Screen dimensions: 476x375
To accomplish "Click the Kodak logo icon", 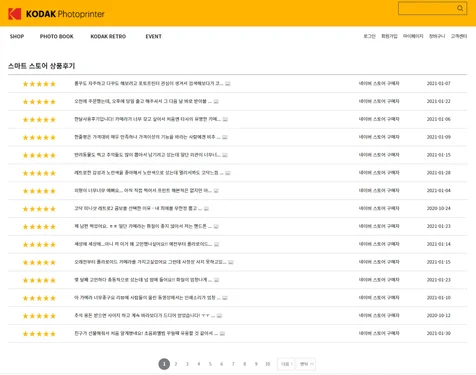I will (x=15, y=14).
